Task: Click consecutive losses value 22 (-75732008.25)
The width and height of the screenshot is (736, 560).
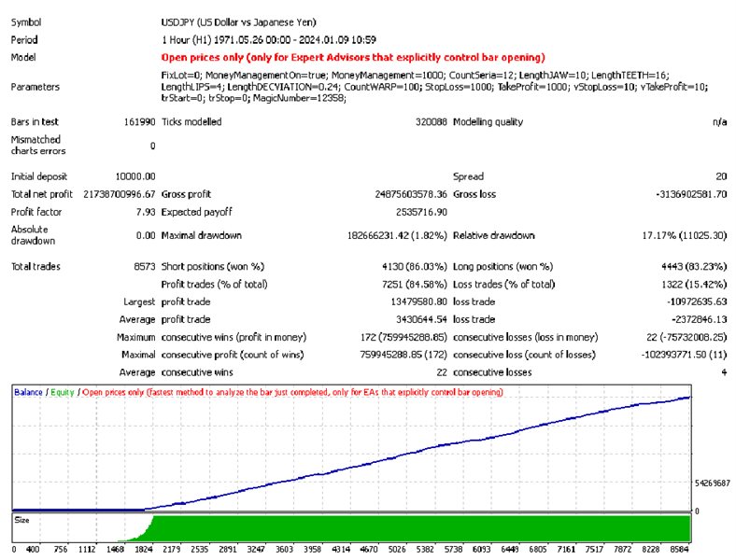Action: click(686, 337)
